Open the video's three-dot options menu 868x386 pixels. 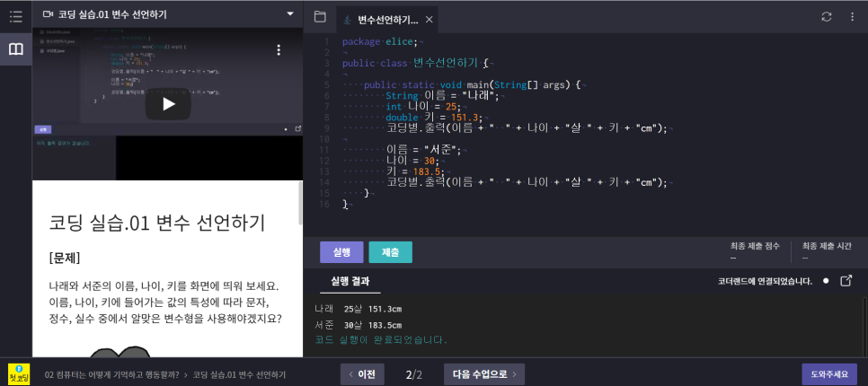point(279,49)
